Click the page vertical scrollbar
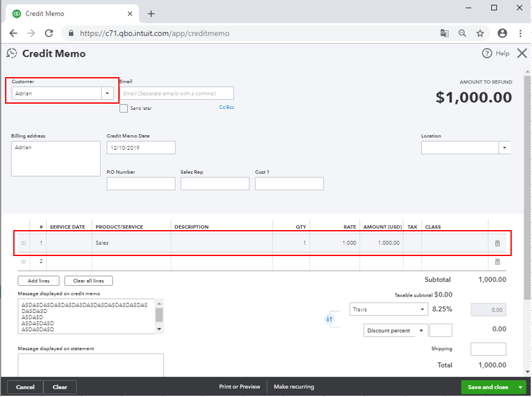532x397 pixels. point(527,188)
